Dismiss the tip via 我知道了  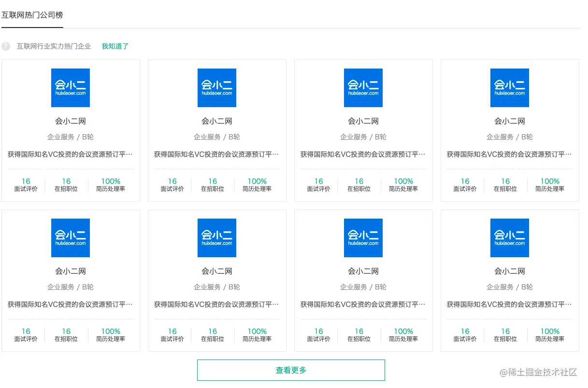pos(115,46)
